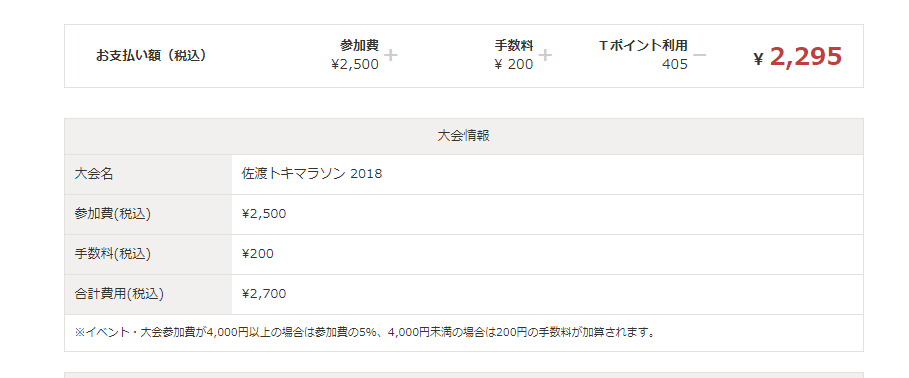Click the total amount 2,295
The width and height of the screenshot is (909, 378).
[x=805, y=57]
